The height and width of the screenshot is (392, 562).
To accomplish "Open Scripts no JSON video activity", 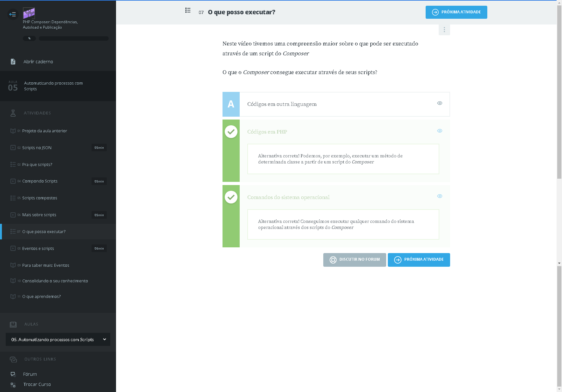I will click(37, 148).
